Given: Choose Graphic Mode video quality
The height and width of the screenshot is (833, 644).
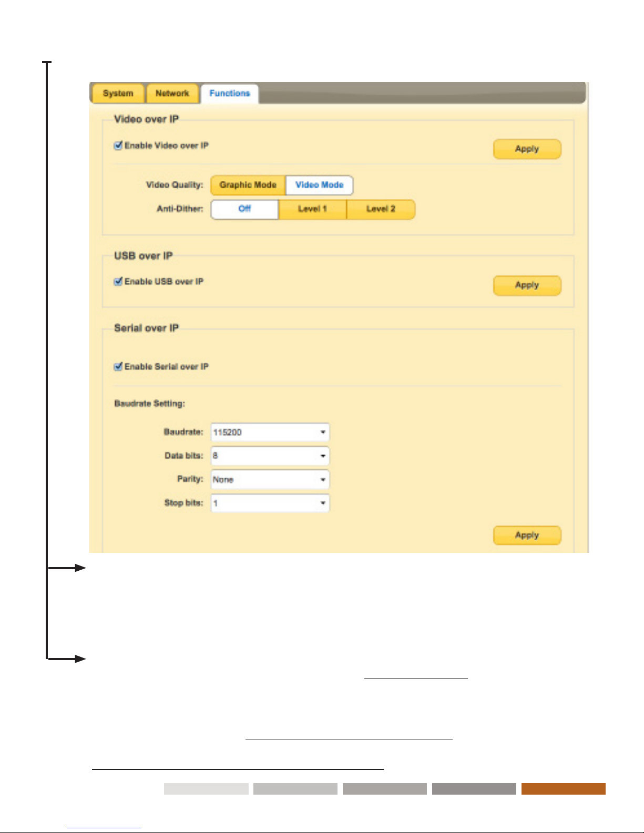Looking at the screenshot, I should click(248, 185).
